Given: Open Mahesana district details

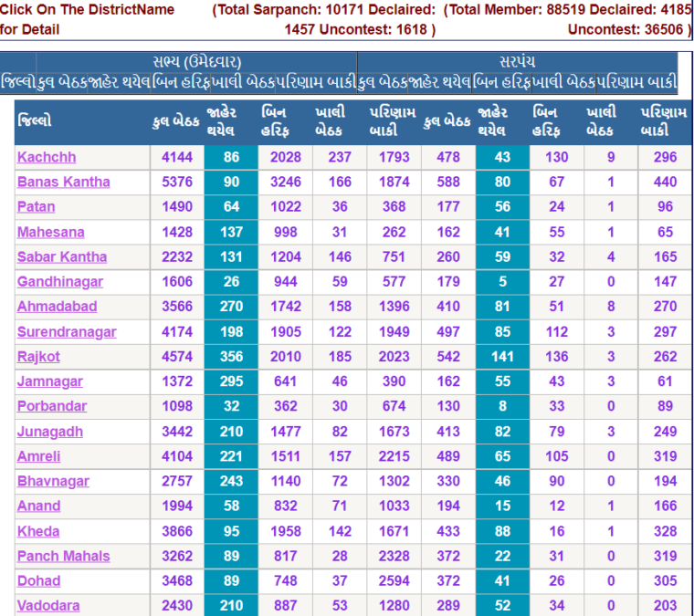Looking at the screenshot, I should [50, 232].
